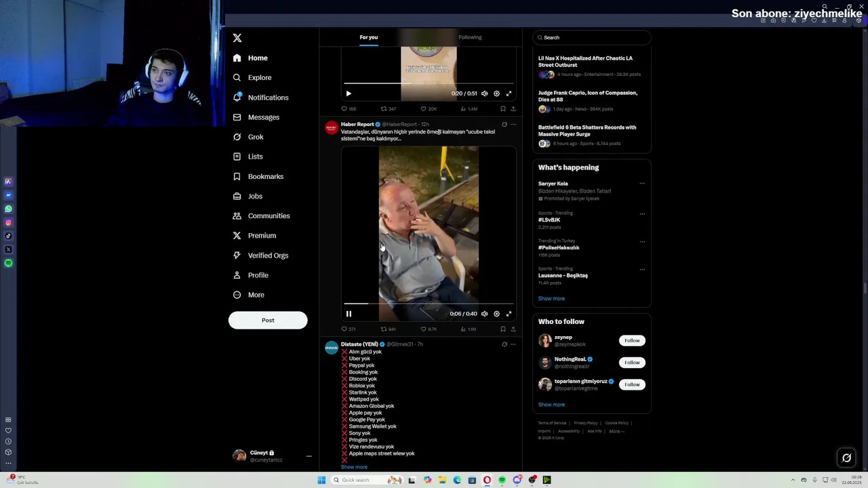This screenshot has width=868, height=488.
Task: Enter fullscreen on the Haber Report video
Action: click(509, 314)
